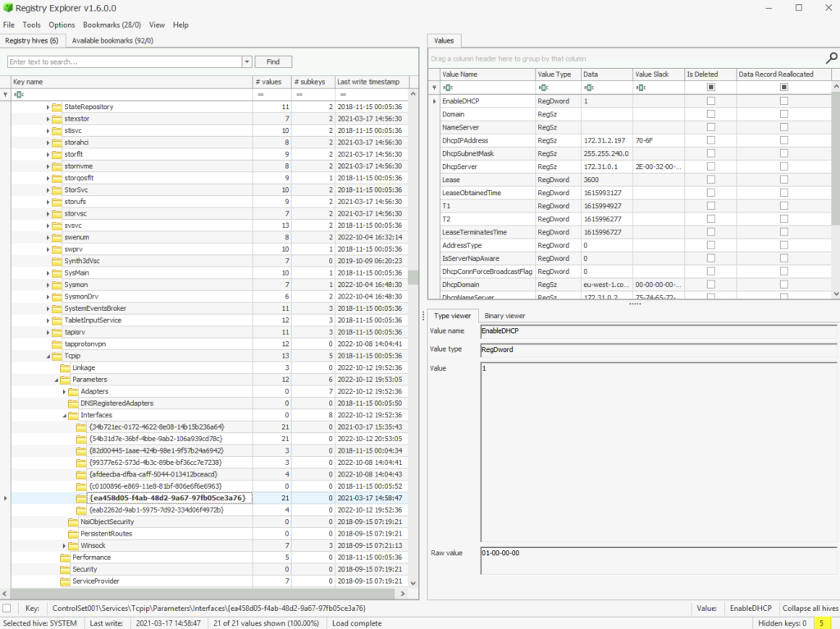The width and height of the screenshot is (840, 629).
Task: Open the Tools menu
Action: 32,25
